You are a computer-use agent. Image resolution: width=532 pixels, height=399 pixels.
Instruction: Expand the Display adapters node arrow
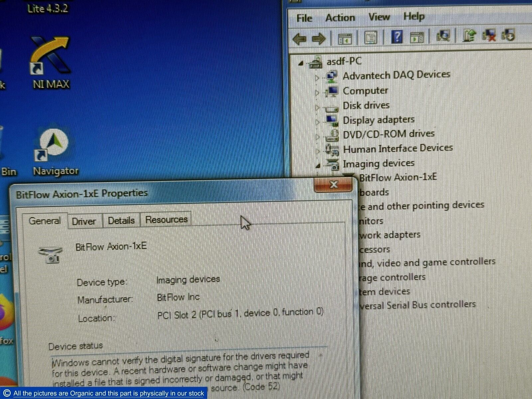318,122
